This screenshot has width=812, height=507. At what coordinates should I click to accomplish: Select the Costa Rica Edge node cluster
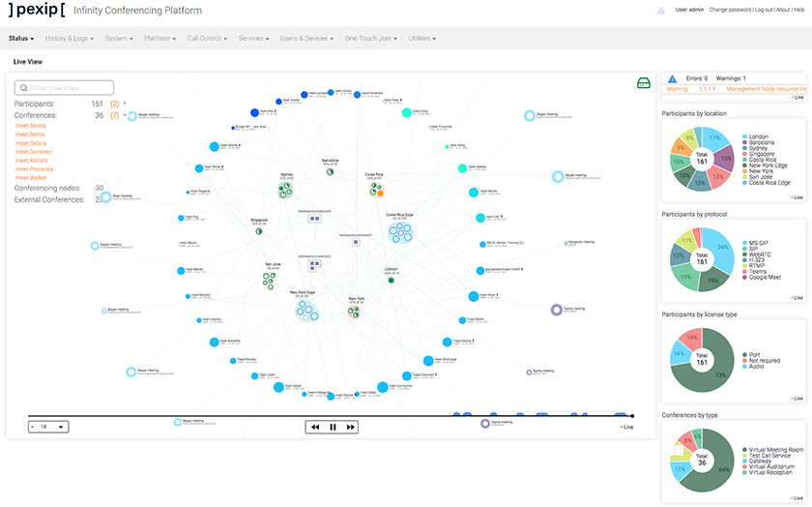tap(399, 232)
